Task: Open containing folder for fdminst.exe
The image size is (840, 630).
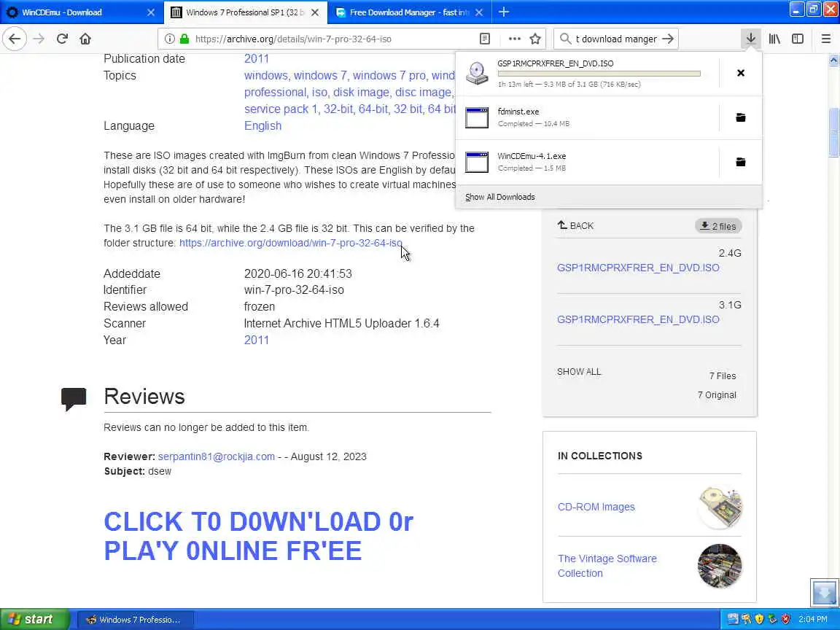Action: (x=740, y=117)
